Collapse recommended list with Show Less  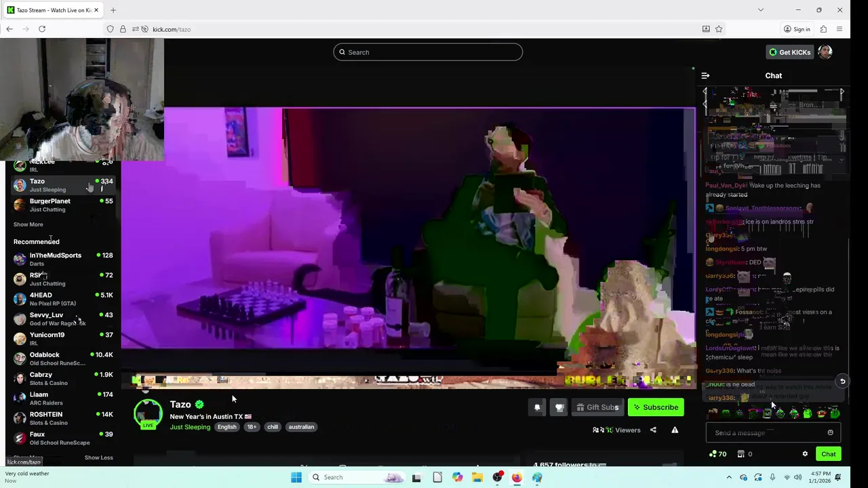click(x=98, y=457)
